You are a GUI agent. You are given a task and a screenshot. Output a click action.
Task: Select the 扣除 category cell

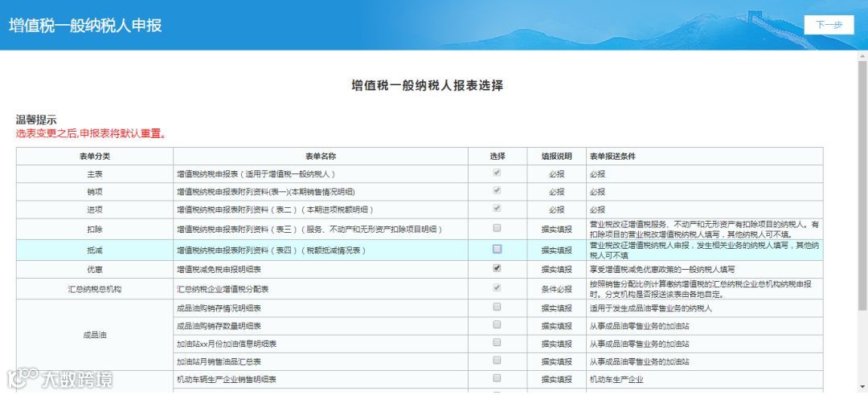pyautogui.click(x=95, y=229)
